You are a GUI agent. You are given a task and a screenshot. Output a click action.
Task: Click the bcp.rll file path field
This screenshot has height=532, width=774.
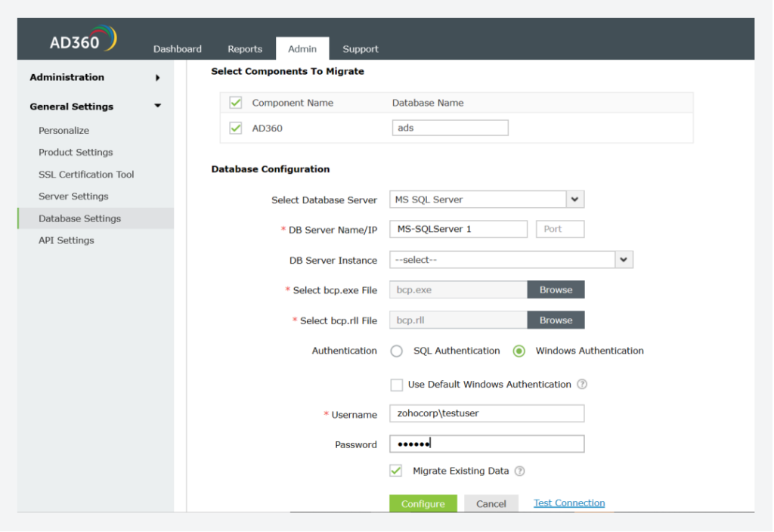pos(459,320)
